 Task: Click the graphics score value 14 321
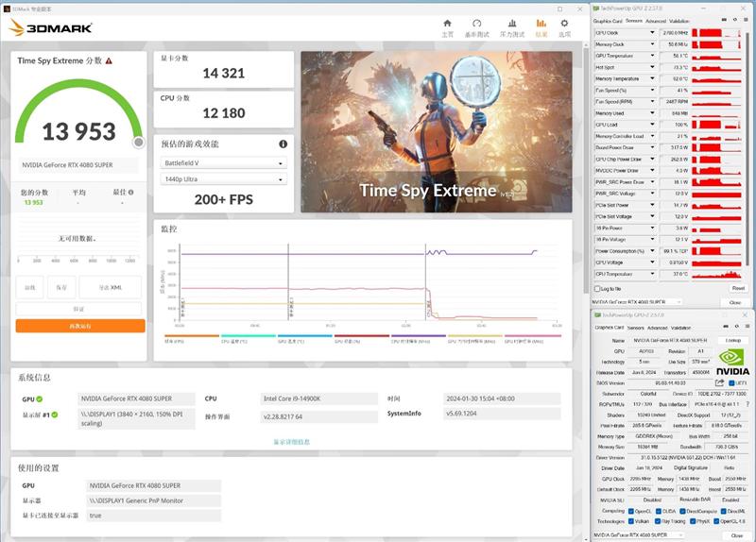coord(224,74)
